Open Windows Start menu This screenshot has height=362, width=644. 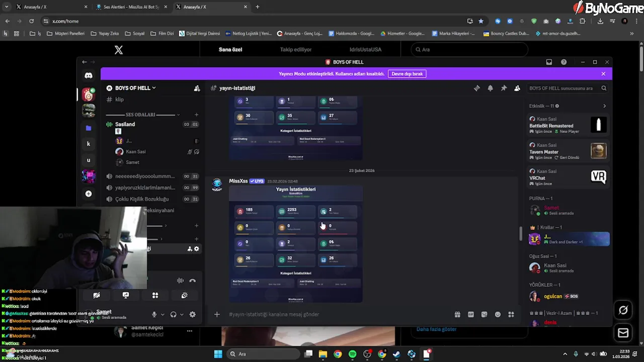218,354
